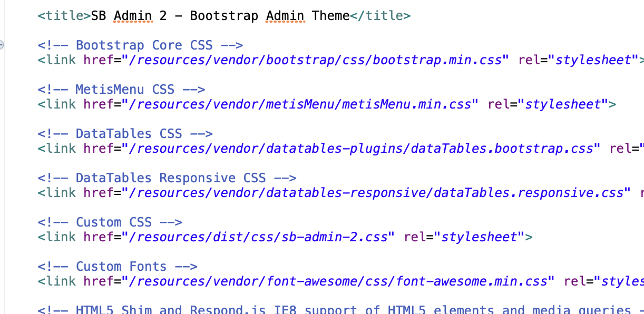Click the rel attribute on the dataTables.bootstrap.css line
This screenshot has height=314, width=644.
pyautogui.click(x=621, y=149)
